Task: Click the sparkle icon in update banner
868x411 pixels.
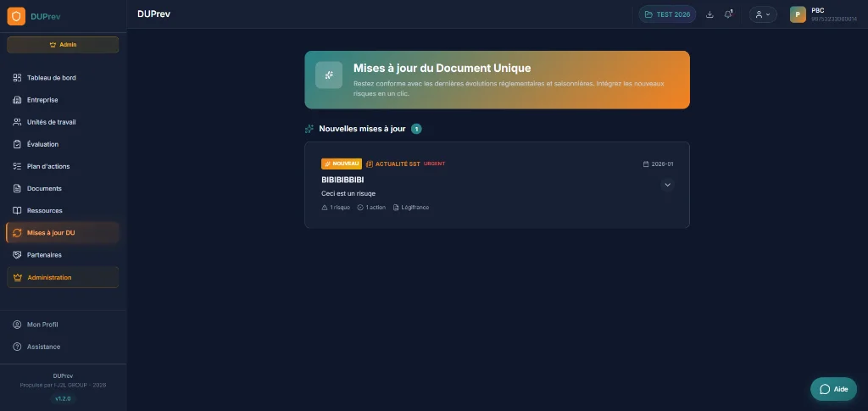Action: point(329,75)
